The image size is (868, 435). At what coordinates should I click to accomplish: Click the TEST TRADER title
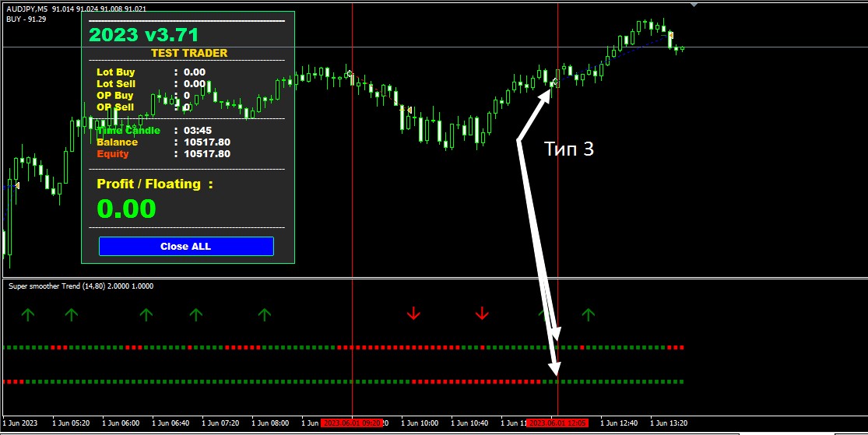pyautogui.click(x=189, y=53)
